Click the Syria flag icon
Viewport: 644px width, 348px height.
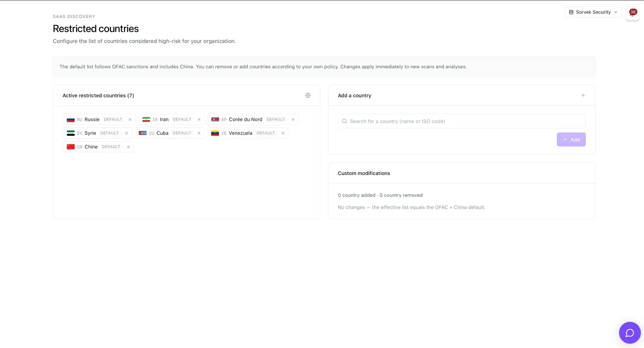[71, 133]
